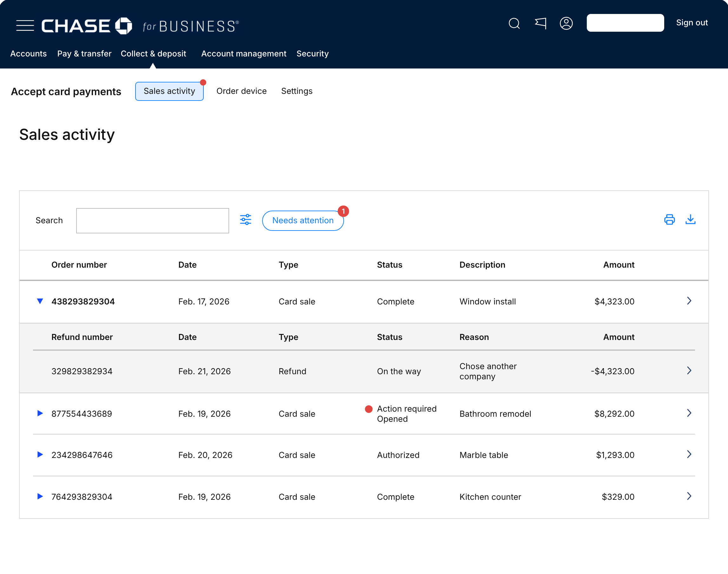Click the Description column header
The width and height of the screenshot is (728, 574).
(x=482, y=265)
